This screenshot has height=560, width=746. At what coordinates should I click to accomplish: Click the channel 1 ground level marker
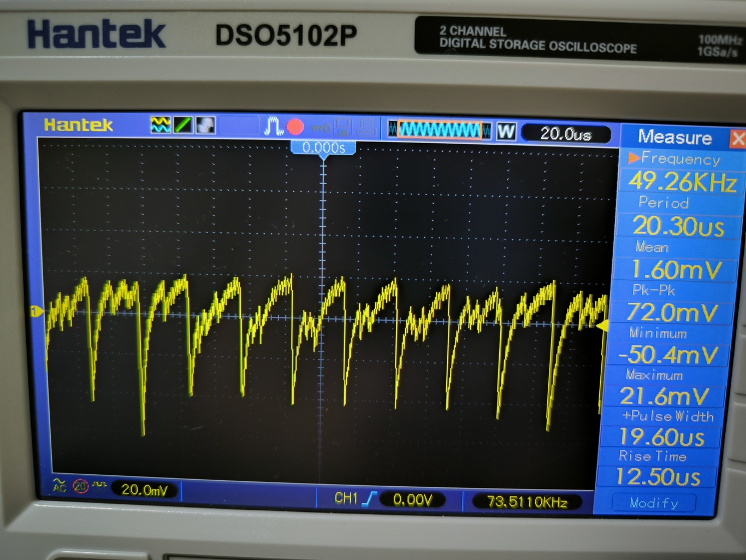point(36,311)
